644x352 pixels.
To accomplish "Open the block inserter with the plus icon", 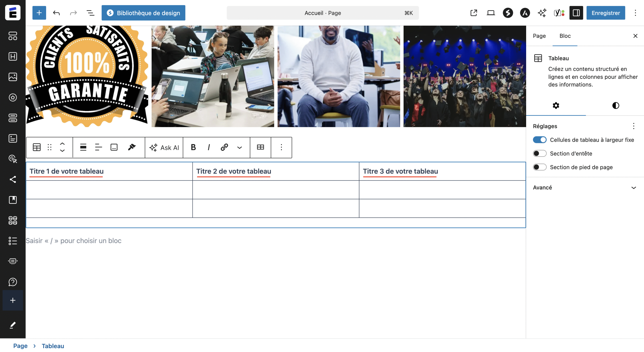I will click(39, 13).
